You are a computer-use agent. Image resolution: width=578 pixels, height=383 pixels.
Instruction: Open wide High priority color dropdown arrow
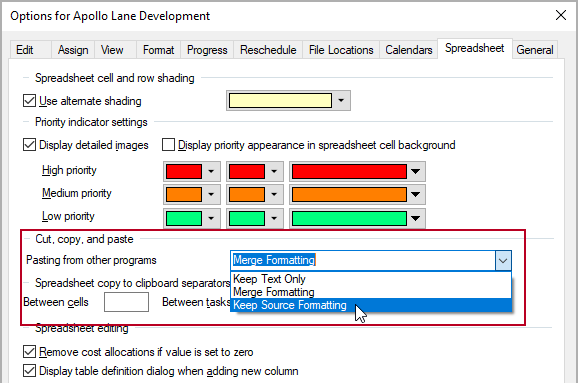[x=415, y=171]
